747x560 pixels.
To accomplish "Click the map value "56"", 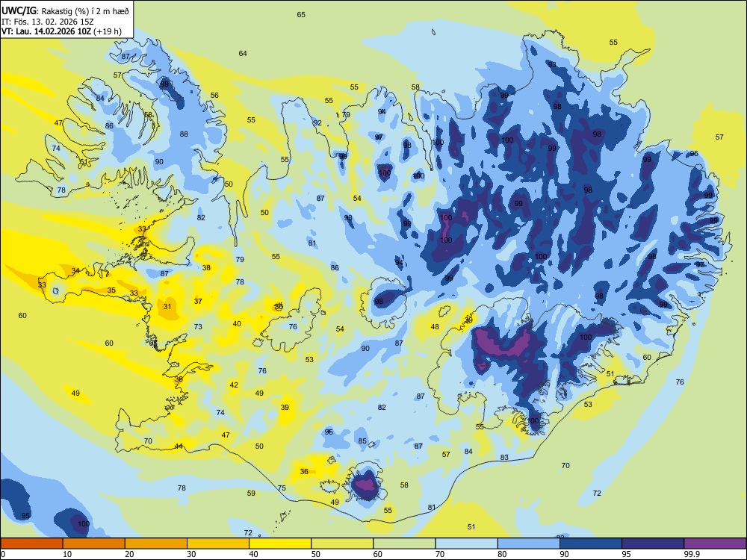I will pyautogui.click(x=215, y=96).
